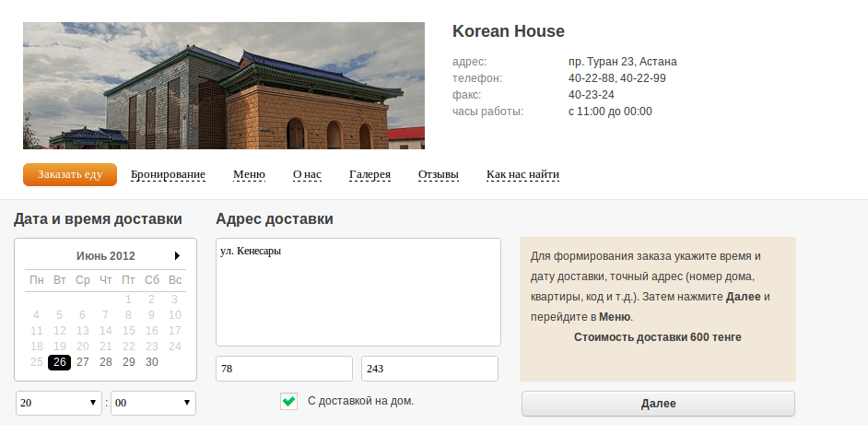Select highlighted date 26 in calendar
This screenshot has width=868, height=435.
point(59,362)
